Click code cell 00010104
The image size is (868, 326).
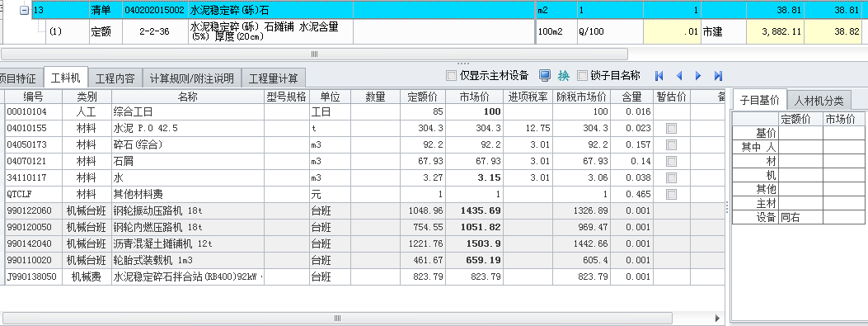pos(33,111)
